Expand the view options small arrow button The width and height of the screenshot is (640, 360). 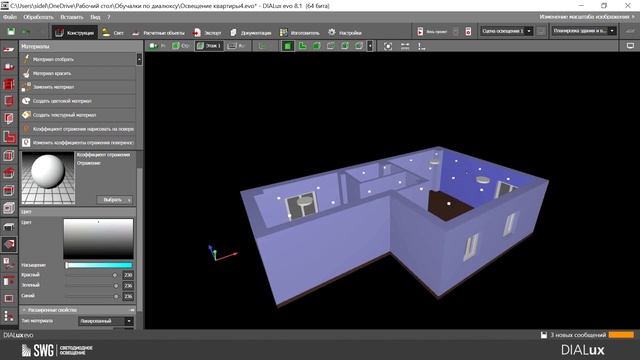click(x=370, y=46)
